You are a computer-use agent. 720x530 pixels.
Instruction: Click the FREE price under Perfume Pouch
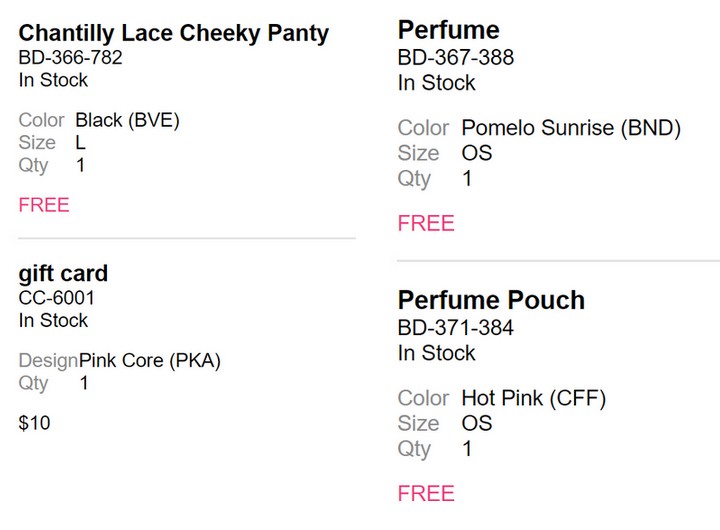pos(426,494)
